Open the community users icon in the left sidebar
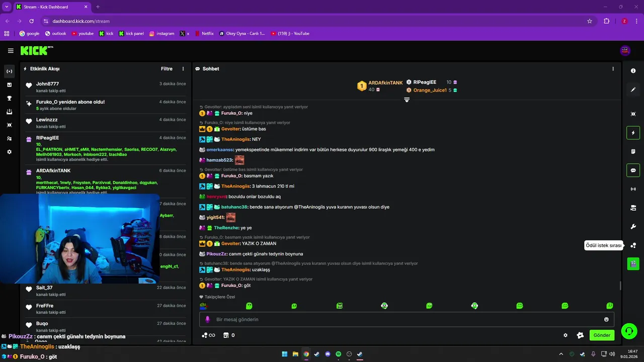Image resolution: width=644 pixels, height=362 pixels. tap(9, 138)
